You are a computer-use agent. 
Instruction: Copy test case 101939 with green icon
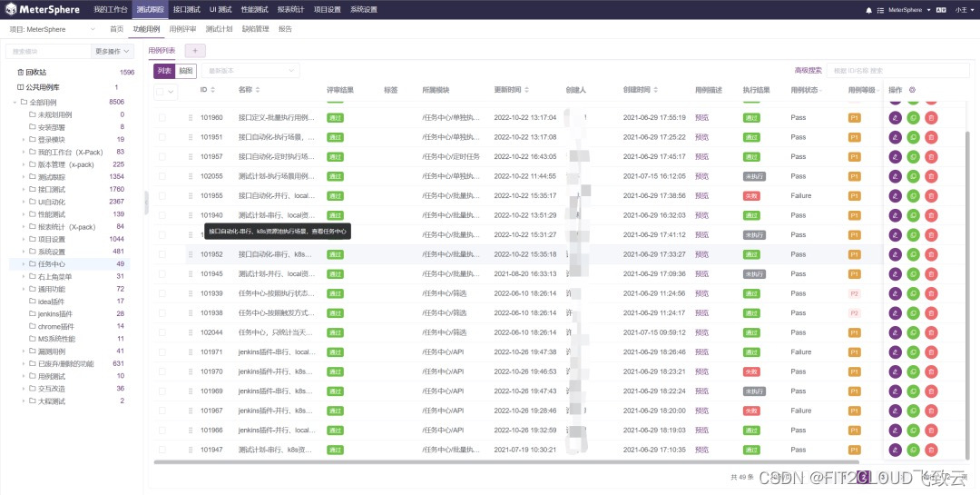coord(913,293)
